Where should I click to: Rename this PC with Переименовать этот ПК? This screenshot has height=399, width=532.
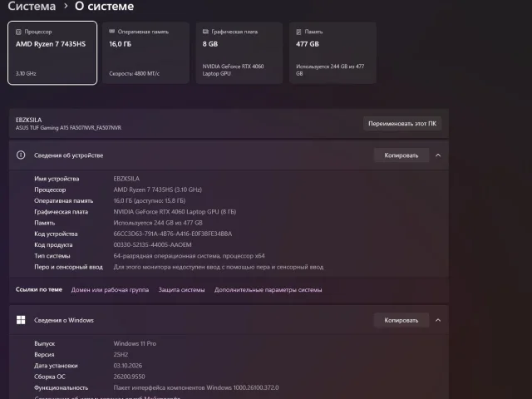pos(402,124)
